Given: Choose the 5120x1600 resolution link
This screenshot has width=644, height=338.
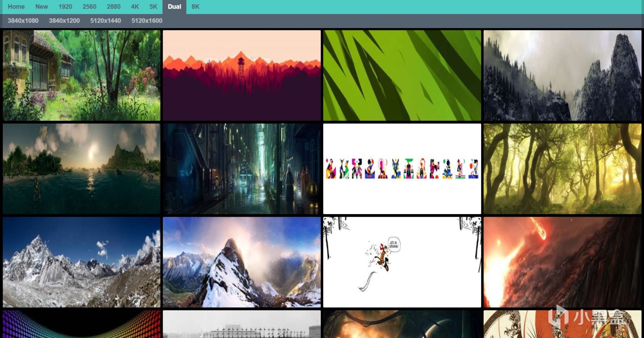Looking at the screenshot, I should tap(147, 21).
